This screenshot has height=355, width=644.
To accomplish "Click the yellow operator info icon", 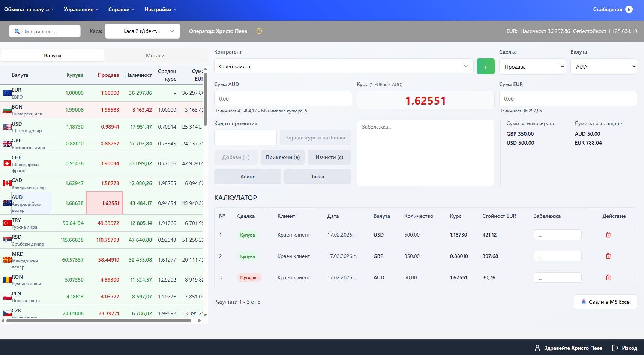I will [259, 31].
